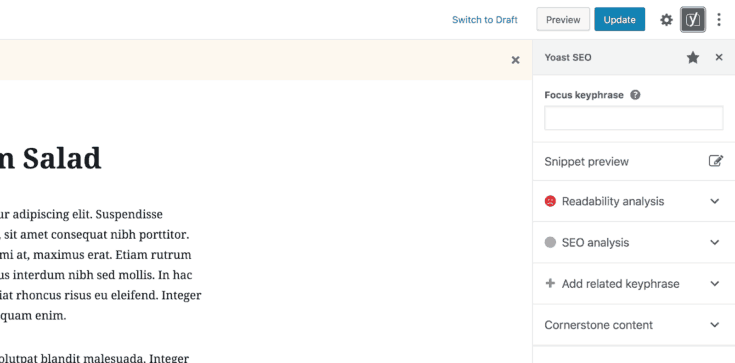Click the Cornerstone content label
735x363 pixels.
(598, 325)
